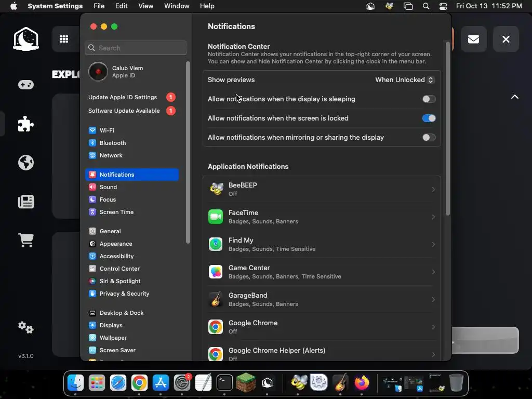The image size is (532, 399).
Task: Click Spotlight search icon in menu bar
Action: coord(426,6)
